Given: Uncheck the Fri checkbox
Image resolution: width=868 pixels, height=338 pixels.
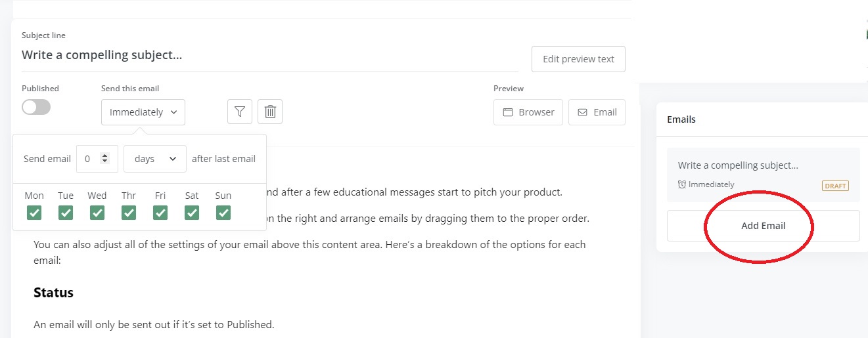Looking at the screenshot, I should click(x=160, y=213).
